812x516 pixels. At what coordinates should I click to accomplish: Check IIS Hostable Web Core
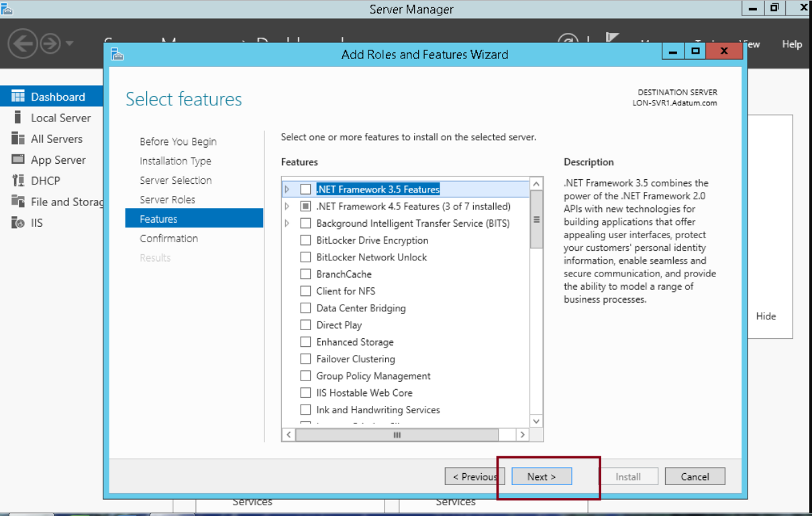click(305, 393)
